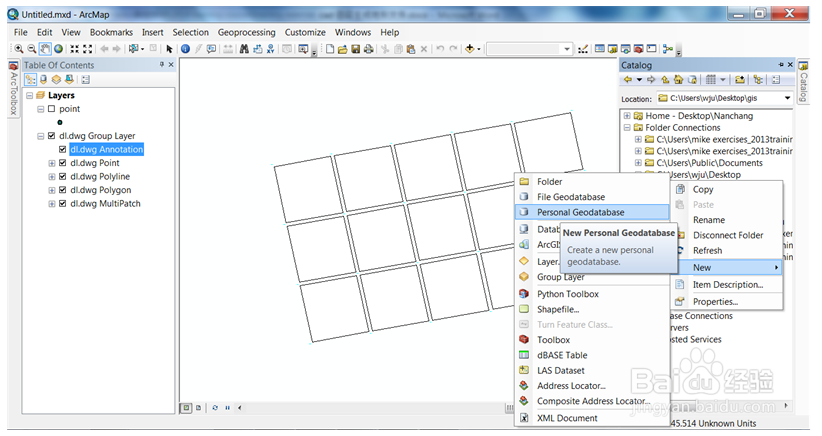
Task: Uncheck dl.dwg Annotation layer
Action: click(62, 149)
